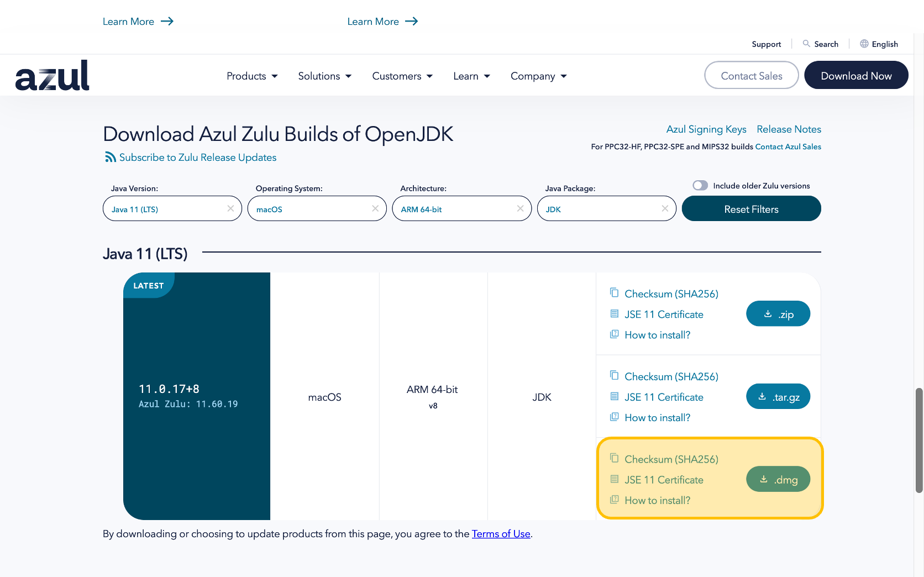
Task: Click install guide icon in .tar.gz row
Action: click(x=614, y=417)
